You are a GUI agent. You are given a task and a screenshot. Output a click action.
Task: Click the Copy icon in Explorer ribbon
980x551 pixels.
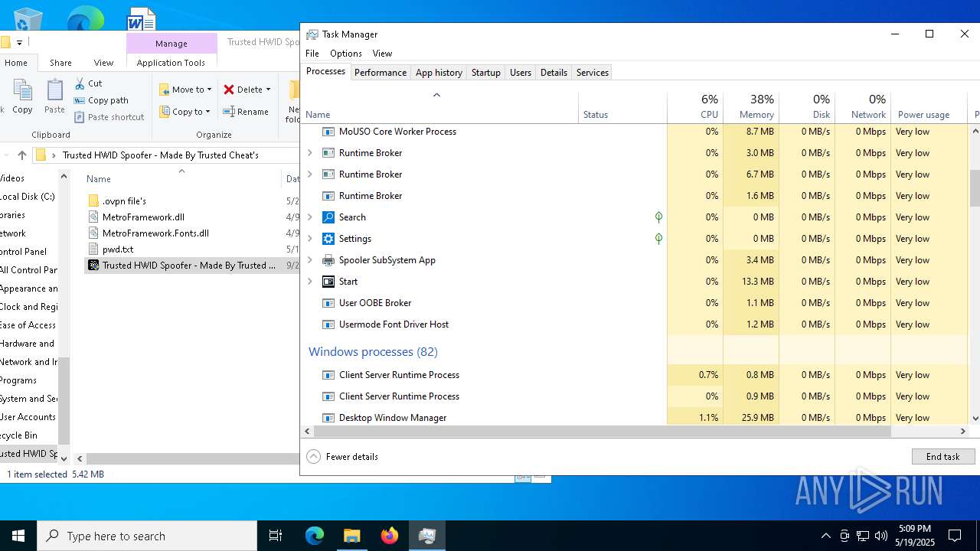(22, 91)
